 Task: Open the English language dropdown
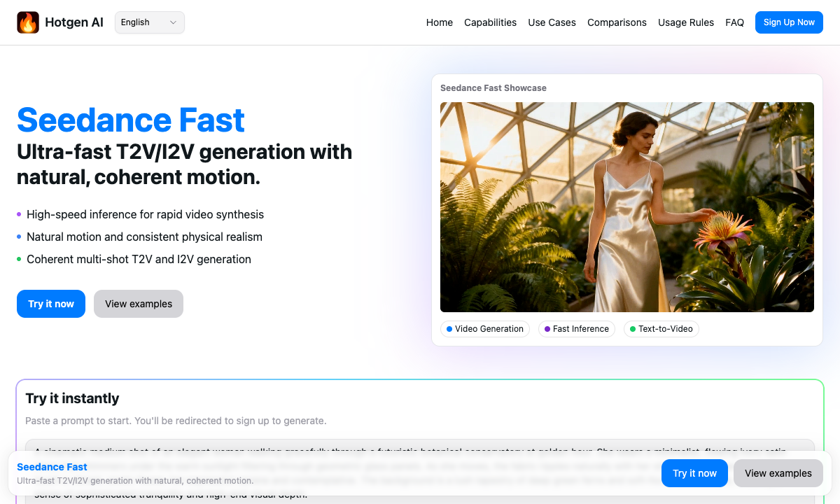pos(149,22)
